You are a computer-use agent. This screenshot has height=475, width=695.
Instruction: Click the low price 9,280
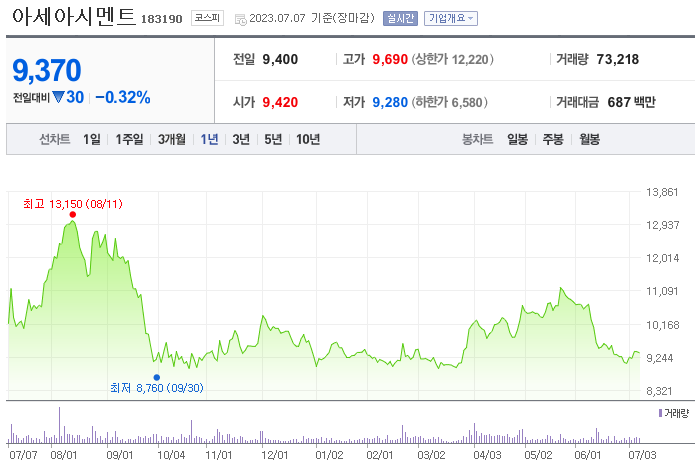[390, 102]
